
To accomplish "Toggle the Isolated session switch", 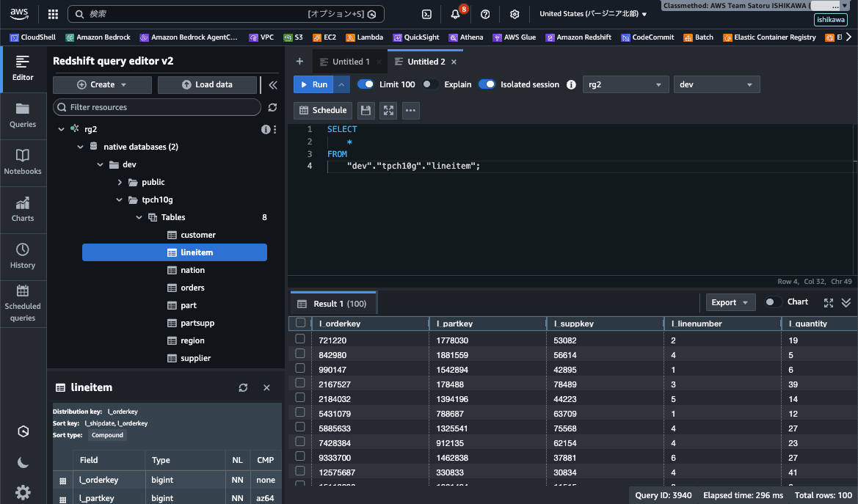I will (487, 84).
